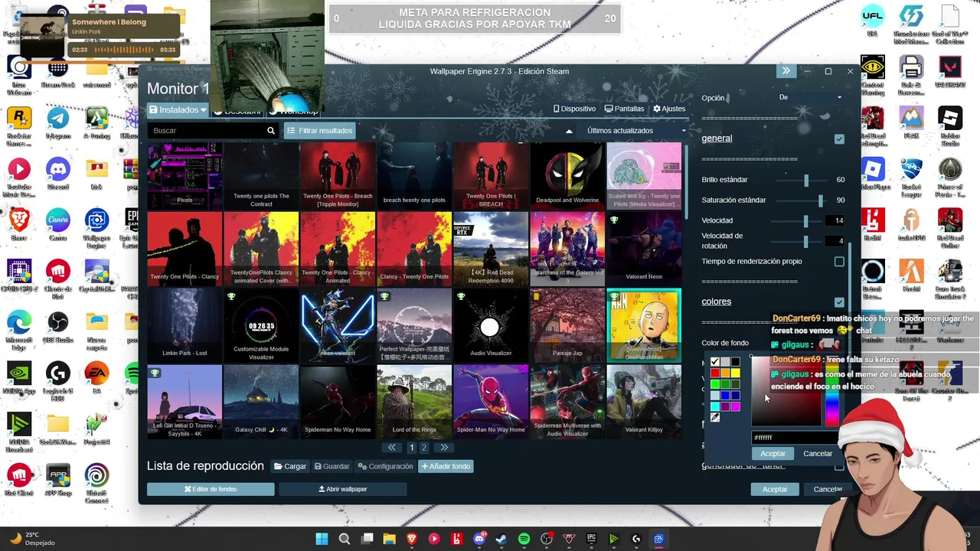The width and height of the screenshot is (980, 551).
Task: Open EA app desktop shortcut
Action: click(x=96, y=378)
